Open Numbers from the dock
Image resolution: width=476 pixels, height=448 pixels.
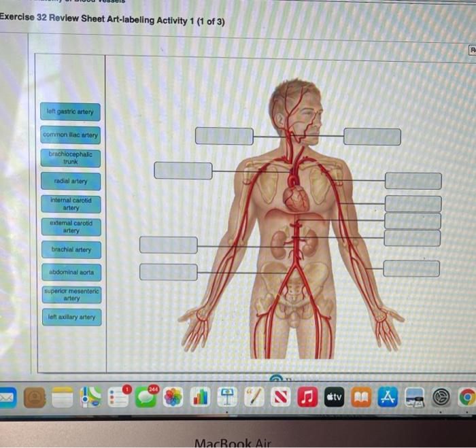200,397
